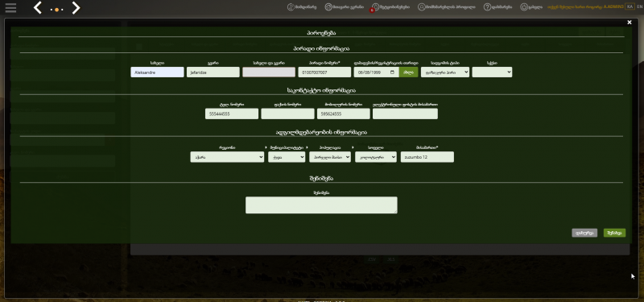
Task: Open the person type dropdown after the date
Action: [445, 72]
